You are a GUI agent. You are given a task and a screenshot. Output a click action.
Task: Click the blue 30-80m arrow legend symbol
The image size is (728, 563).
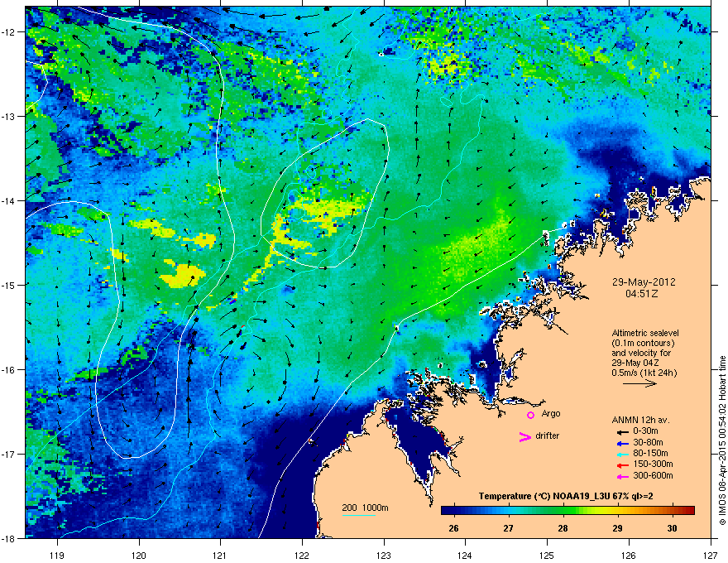coord(623,443)
